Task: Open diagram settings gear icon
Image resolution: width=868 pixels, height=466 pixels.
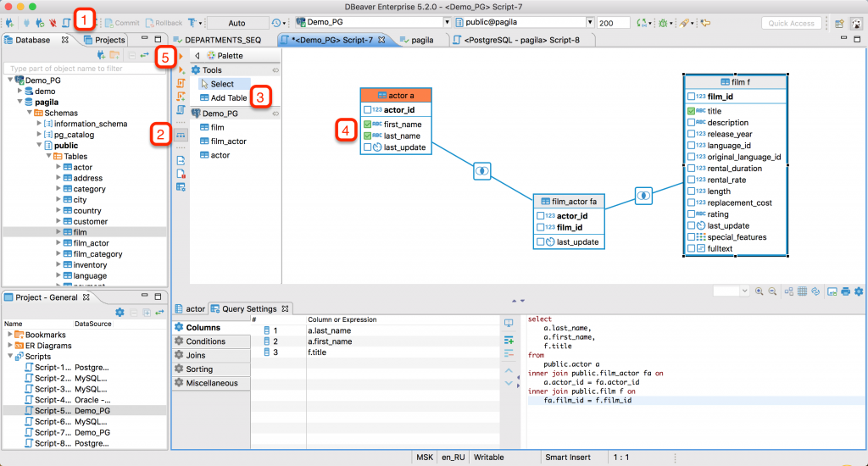Action: pyautogui.click(x=859, y=291)
